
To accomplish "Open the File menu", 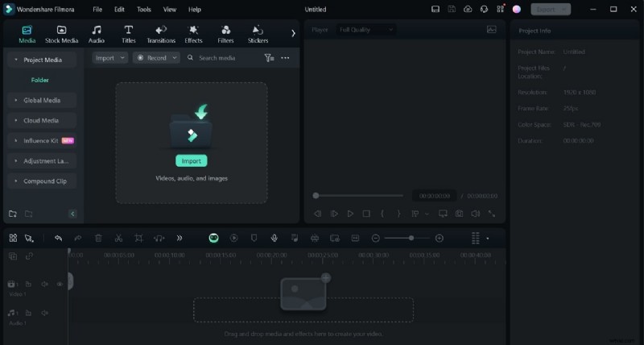I will click(97, 9).
